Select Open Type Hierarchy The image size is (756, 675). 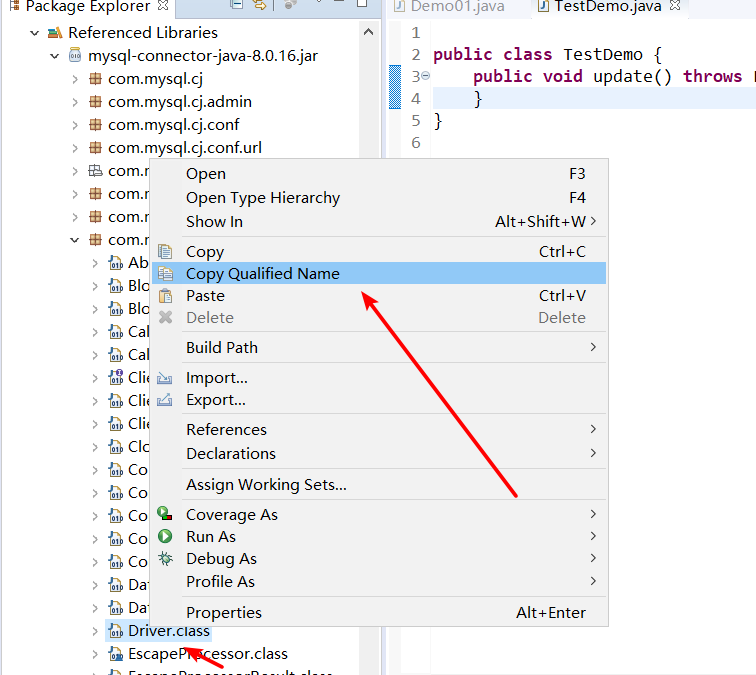[x=379, y=198]
